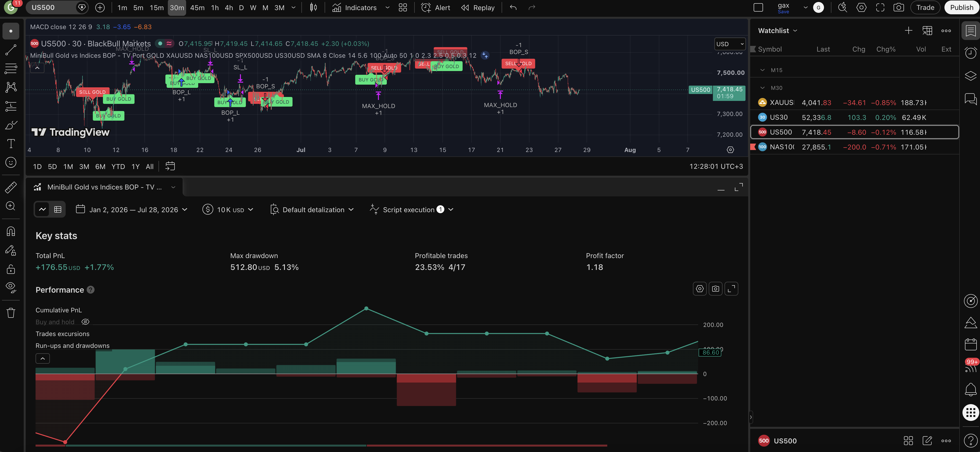980x452 pixels.
Task: Add a compare symbol with plus icon
Action: click(100, 8)
